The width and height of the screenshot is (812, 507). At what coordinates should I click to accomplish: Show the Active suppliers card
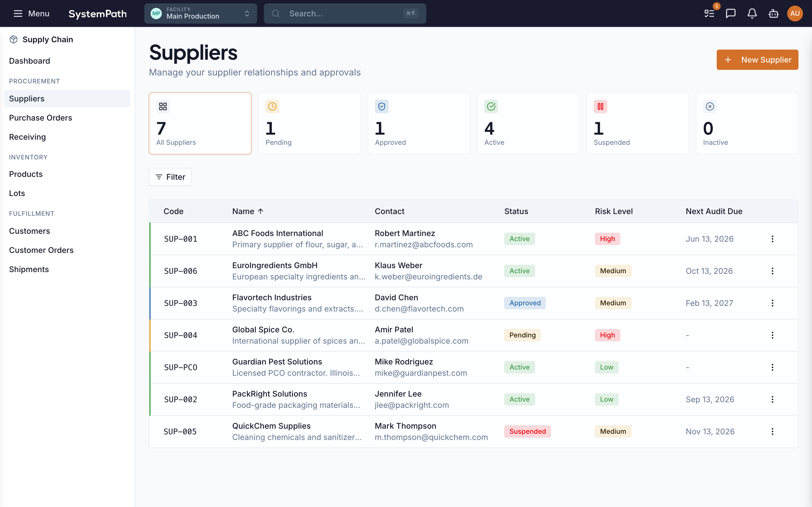pyautogui.click(x=528, y=123)
